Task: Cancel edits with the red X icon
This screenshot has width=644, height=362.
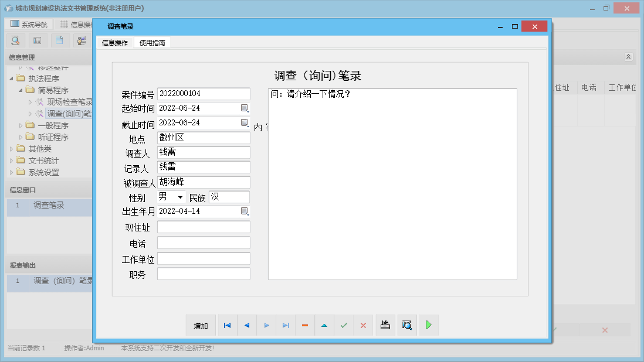Action: (x=363, y=325)
